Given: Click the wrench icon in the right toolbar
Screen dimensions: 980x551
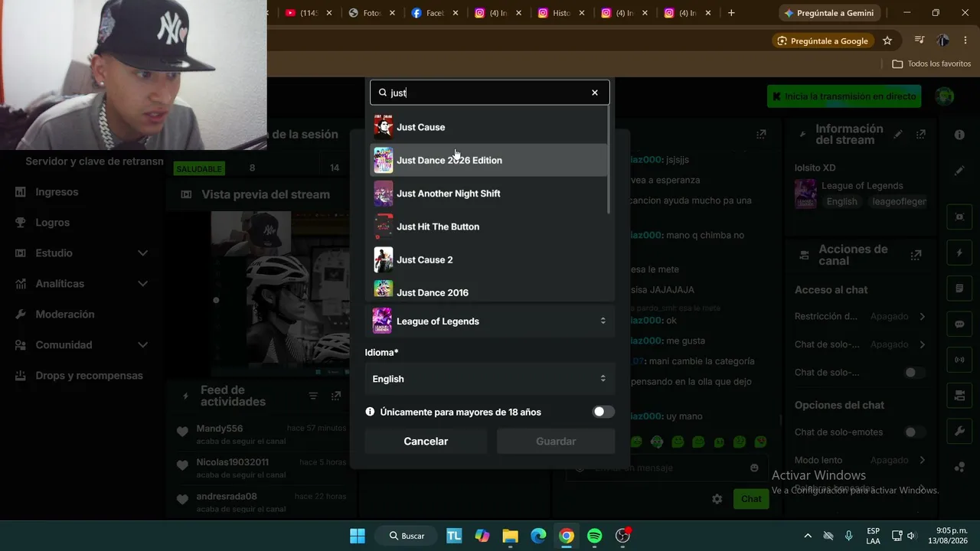Looking at the screenshot, I should [x=959, y=431].
